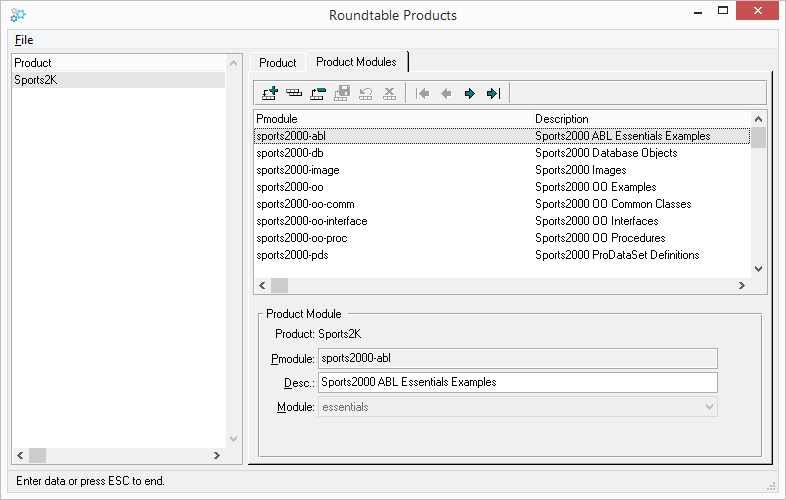786x500 pixels.
Task: Click the Undo changes toolbar icon
Action: (x=366, y=93)
